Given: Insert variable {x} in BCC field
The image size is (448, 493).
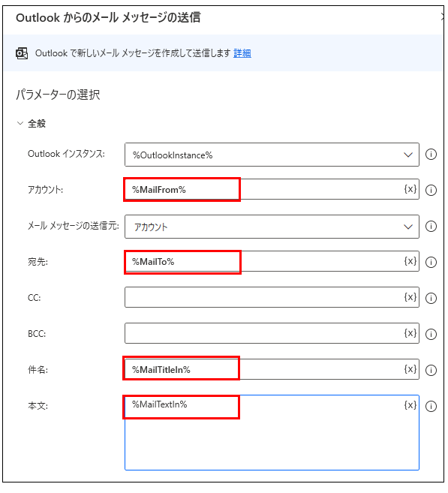Looking at the screenshot, I should pyautogui.click(x=410, y=333).
